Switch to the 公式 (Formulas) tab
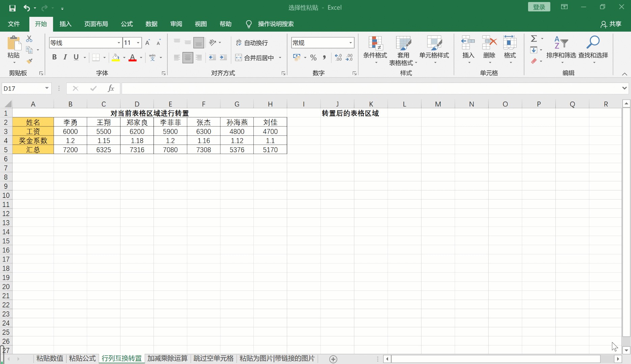Viewport: 631px width, 364px height. (x=127, y=24)
